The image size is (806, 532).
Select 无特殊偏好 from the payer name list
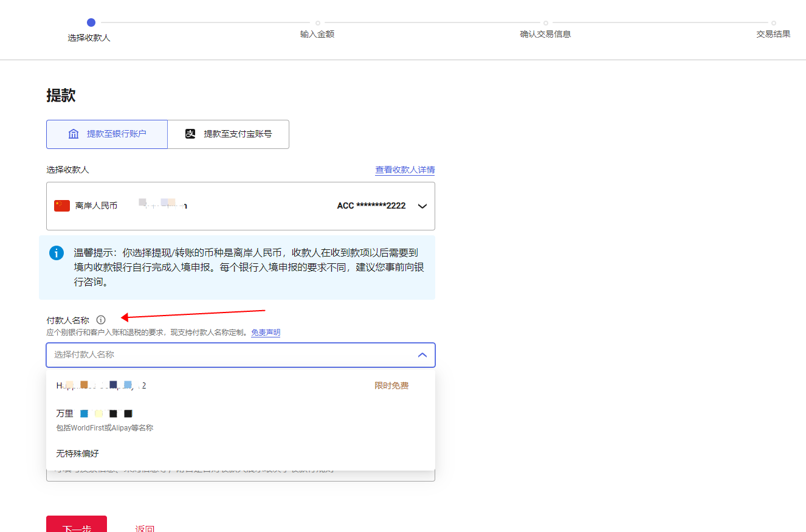pos(78,454)
